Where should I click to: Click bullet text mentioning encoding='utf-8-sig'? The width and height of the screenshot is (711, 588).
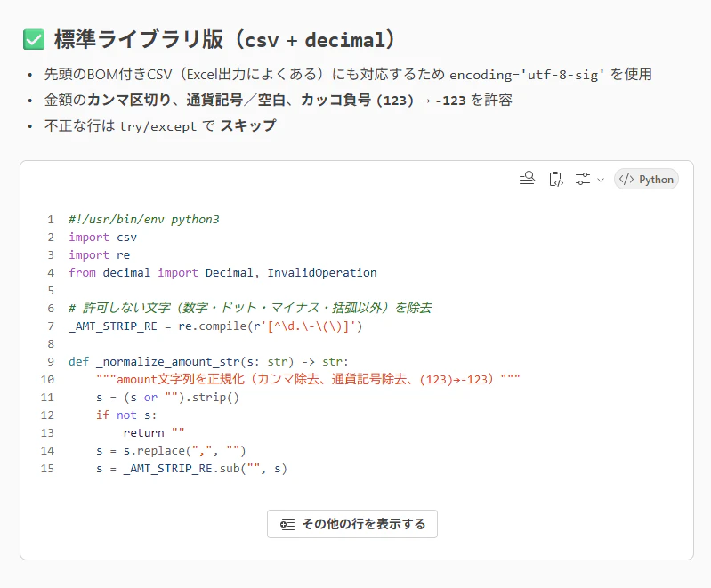coord(348,74)
